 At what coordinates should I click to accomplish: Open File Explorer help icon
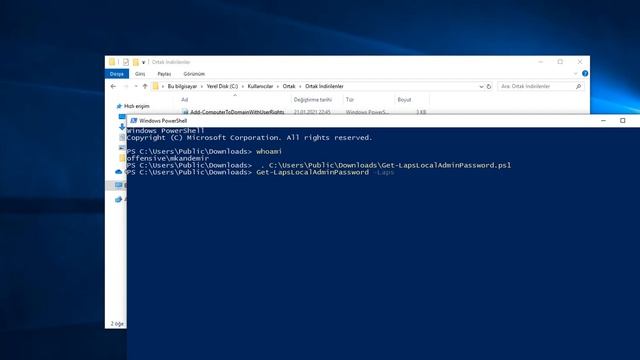click(585, 73)
